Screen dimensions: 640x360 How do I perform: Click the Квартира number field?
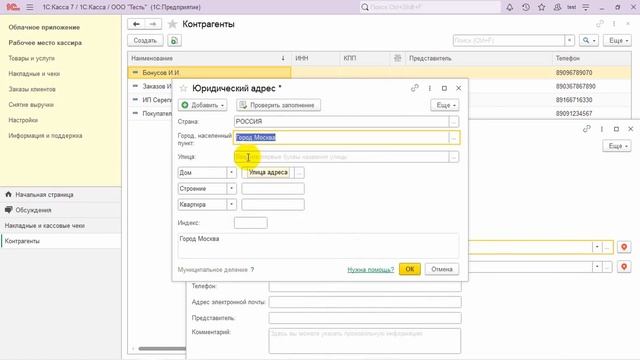click(273, 204)
